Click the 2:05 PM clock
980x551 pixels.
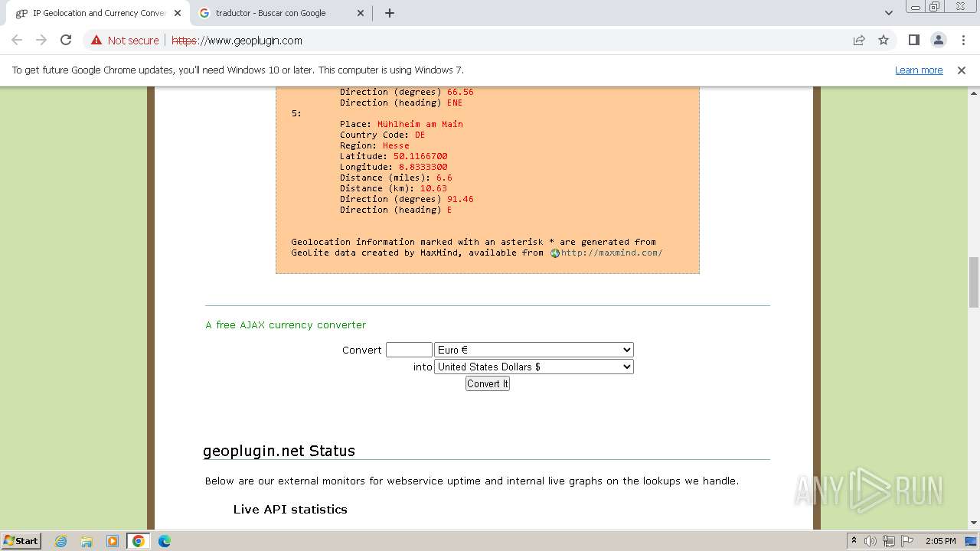point(940,541)
